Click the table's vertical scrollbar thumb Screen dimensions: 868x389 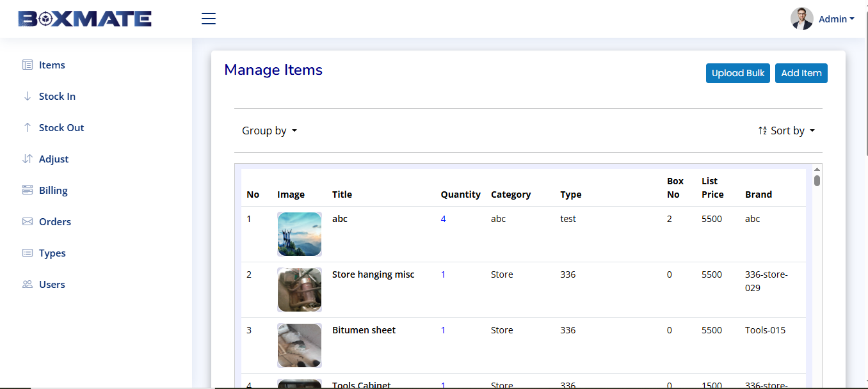coord(817,180)
